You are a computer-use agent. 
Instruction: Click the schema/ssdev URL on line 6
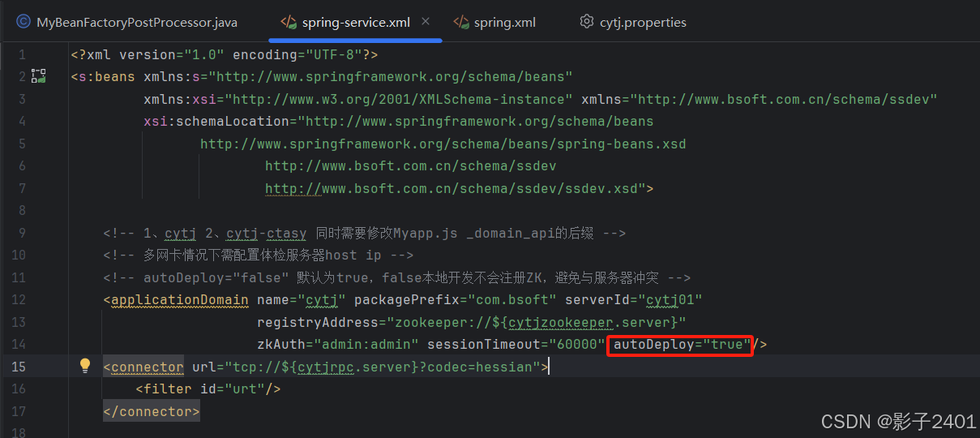[411, 166]
